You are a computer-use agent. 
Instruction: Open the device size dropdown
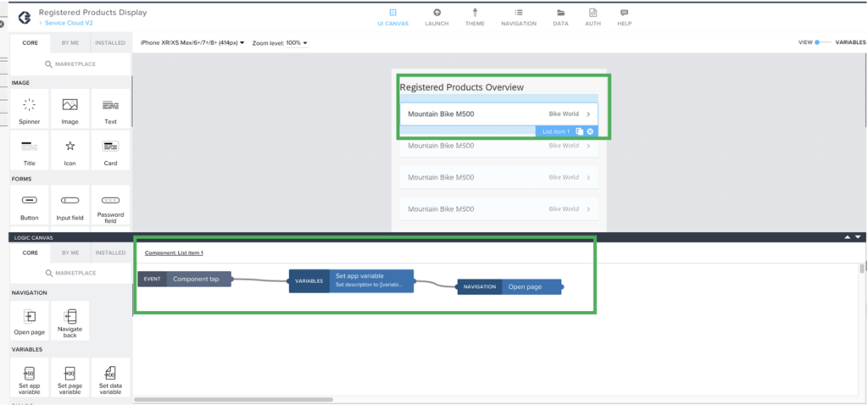[x=192, y=42]
